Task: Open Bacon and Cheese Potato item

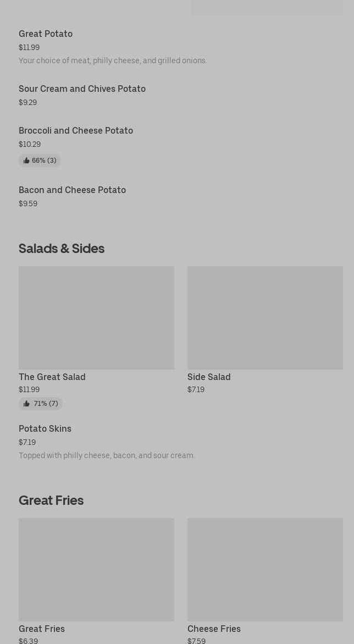Action: pos(72,190)
